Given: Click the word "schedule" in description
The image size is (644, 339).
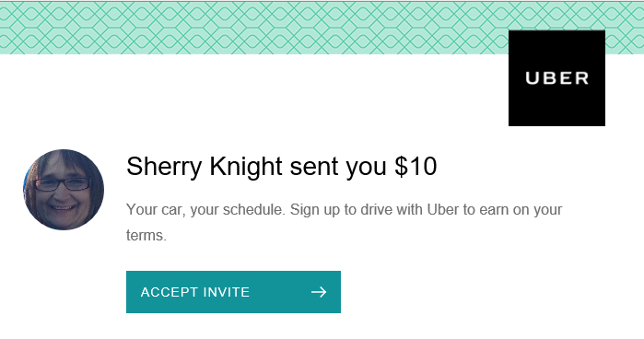Looking at the screenshot, I should click(252, 209).
